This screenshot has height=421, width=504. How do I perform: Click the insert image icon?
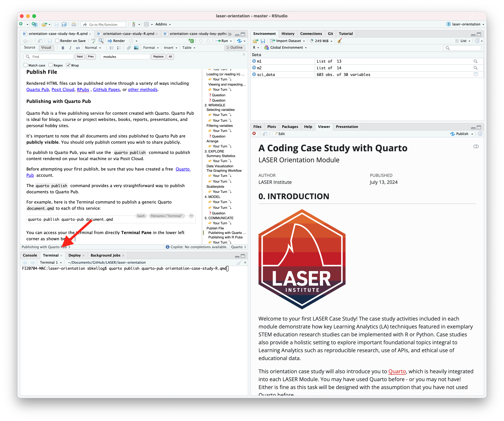click(136, 48)
